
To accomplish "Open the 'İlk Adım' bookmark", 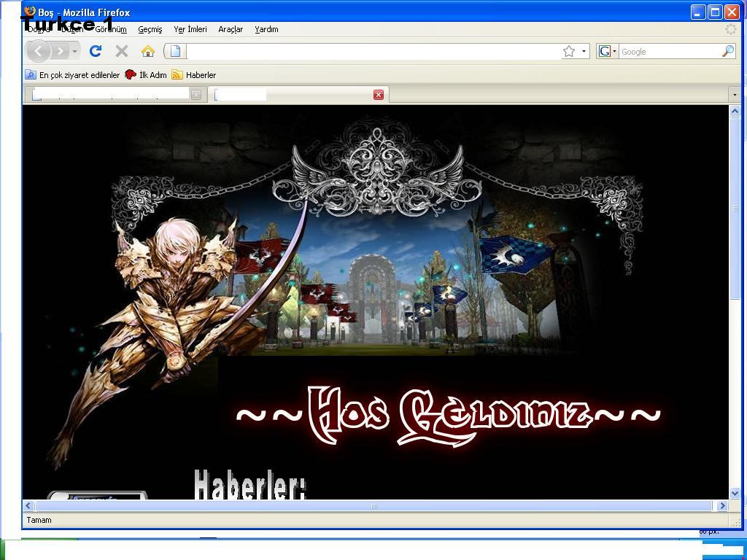I will [146, 75].
